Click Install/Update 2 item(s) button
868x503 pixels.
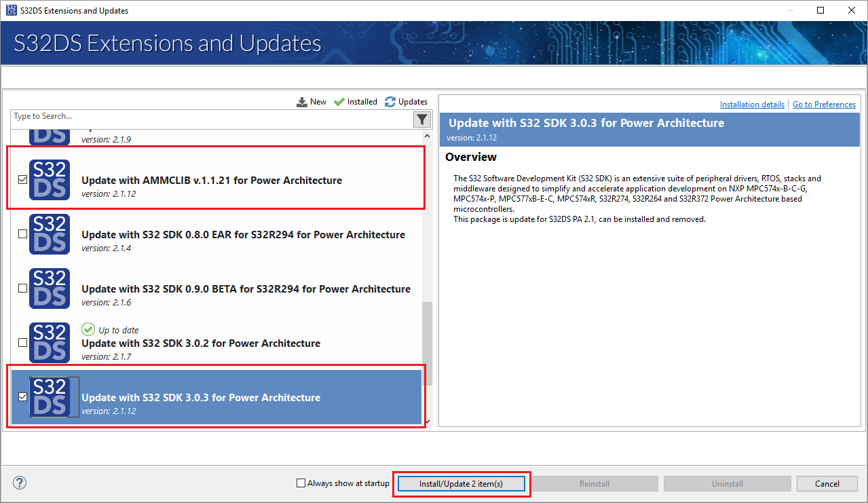461,483
